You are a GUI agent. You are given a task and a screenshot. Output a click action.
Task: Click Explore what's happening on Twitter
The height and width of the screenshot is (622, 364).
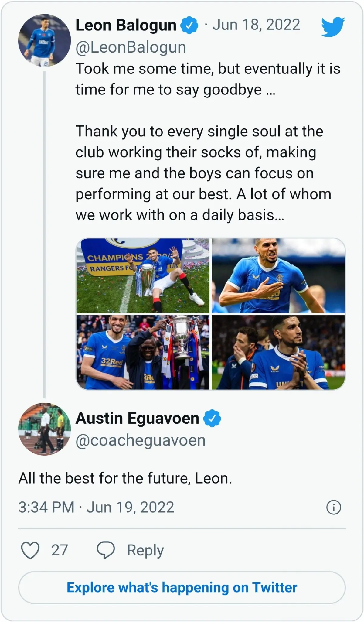(x=182, y=587)
